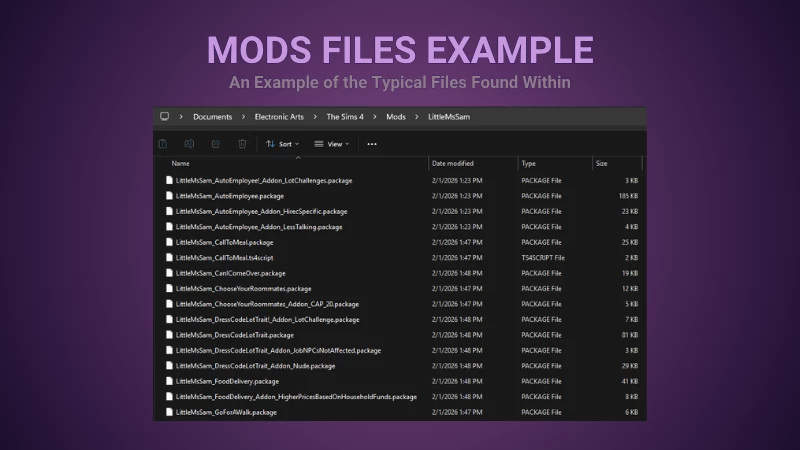Click file icon of LittleMsSam_FoodDelivery.package
The width and height of the screenshot is (800, 450).
169,381
